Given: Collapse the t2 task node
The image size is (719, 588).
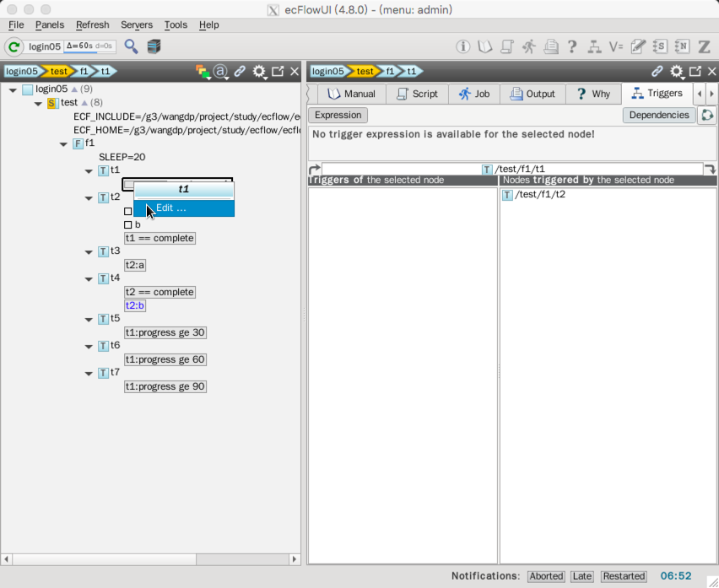Looking at the screenshot, I should tap(89, 198).
